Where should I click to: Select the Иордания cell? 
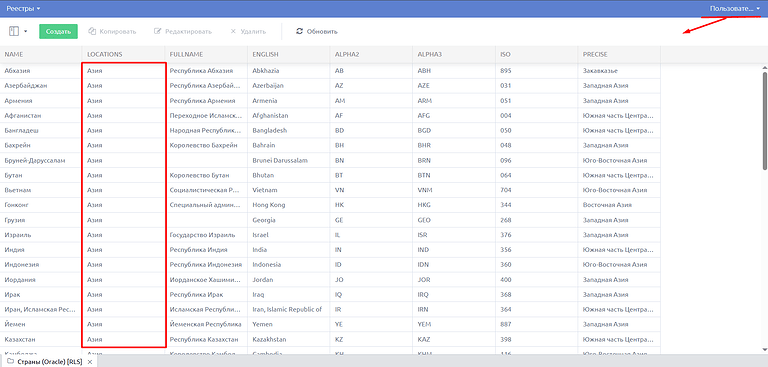(41, 280)
